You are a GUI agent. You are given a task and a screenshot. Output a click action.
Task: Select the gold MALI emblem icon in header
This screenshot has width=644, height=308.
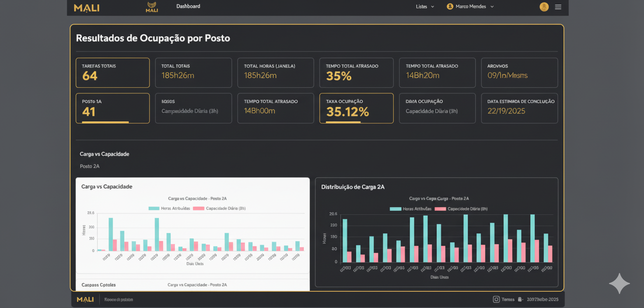pyautogui.click(x=152, y=7)
